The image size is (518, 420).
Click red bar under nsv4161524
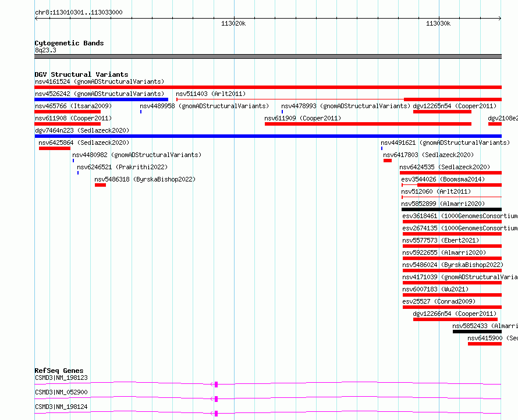(268, 87)
